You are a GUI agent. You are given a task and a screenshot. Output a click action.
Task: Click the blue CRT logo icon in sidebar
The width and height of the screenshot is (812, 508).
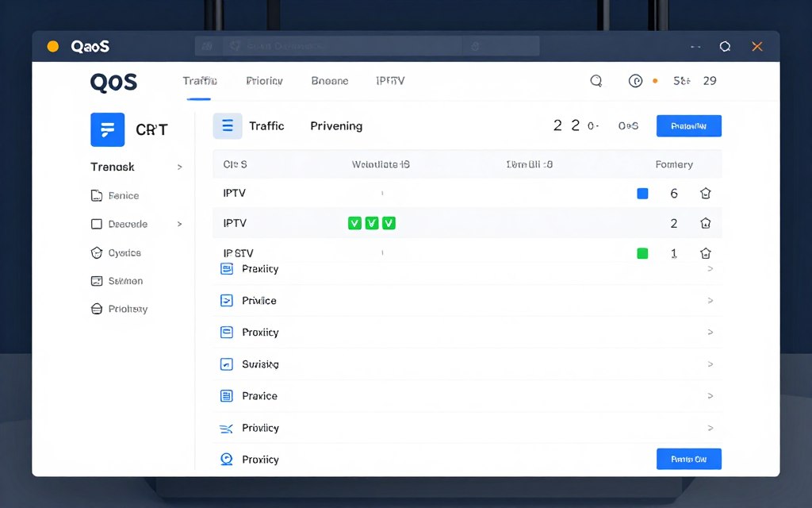tap(107, 129)
